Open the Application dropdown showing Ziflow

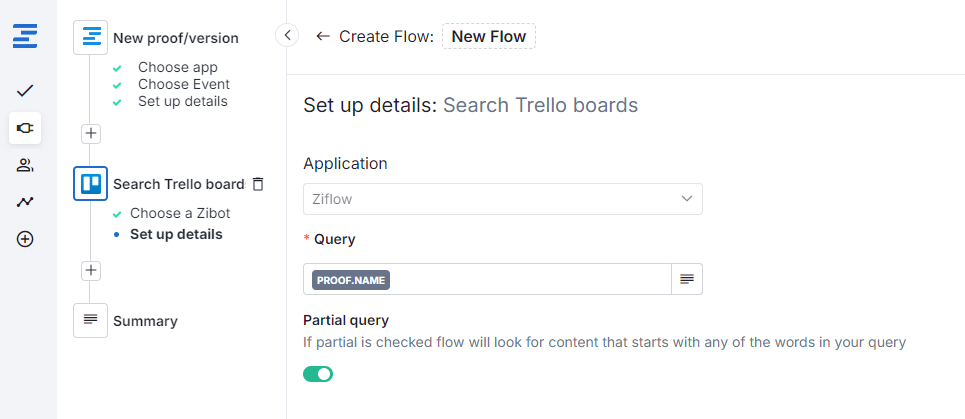click(502, 199)
